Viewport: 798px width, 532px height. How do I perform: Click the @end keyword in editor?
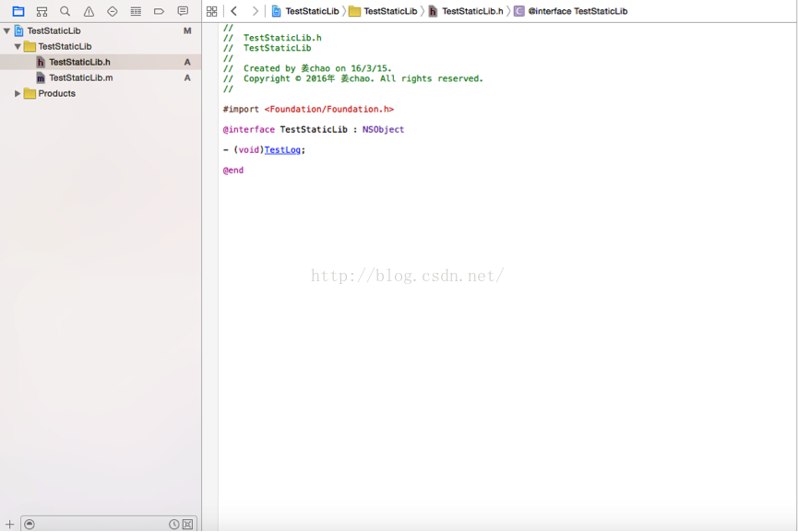(233, 171)
